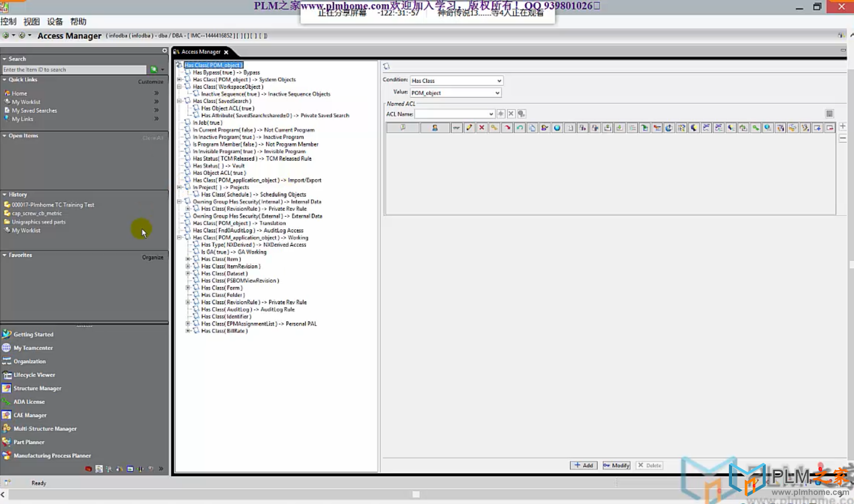Open the Value dropdown showing POM_object
Viewport: 854px width, 504px height.
coord(497,93)
